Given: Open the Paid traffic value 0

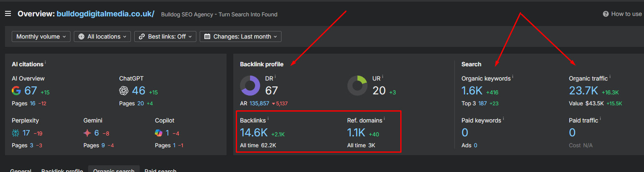Looking at the screenshot, I should click(572, 133).
